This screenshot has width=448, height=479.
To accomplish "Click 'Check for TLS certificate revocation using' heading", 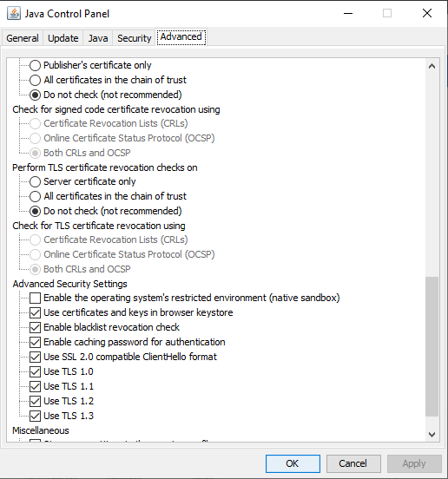I will (x=99, y=226).
